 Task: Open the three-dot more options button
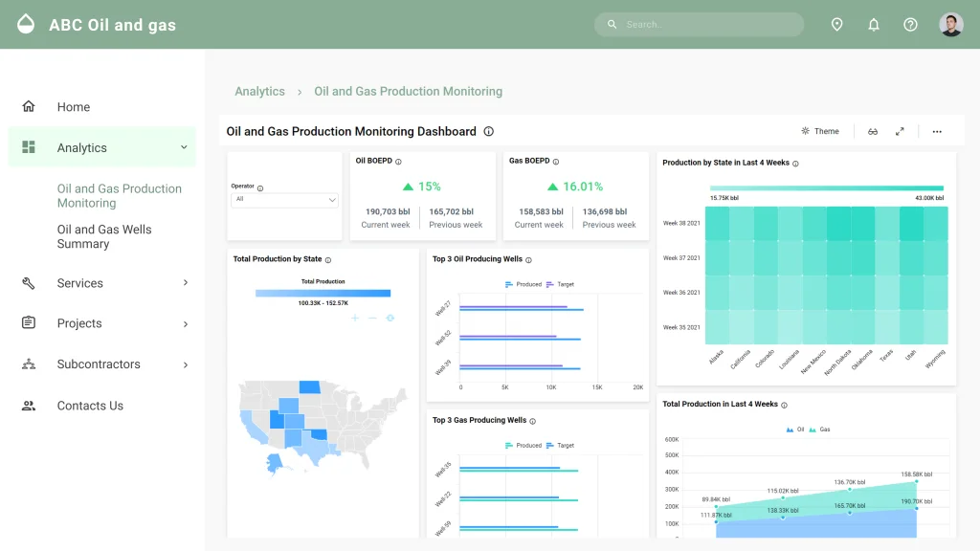pos(936,131)
